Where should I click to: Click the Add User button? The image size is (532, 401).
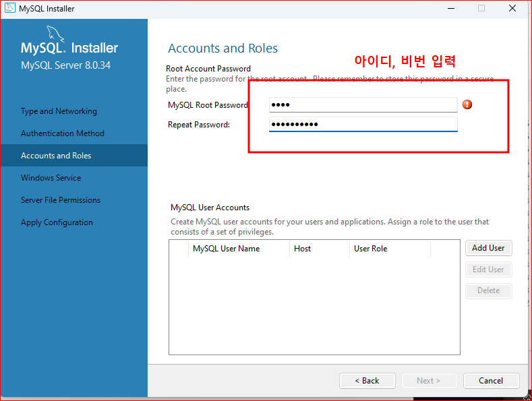point(489,248)
